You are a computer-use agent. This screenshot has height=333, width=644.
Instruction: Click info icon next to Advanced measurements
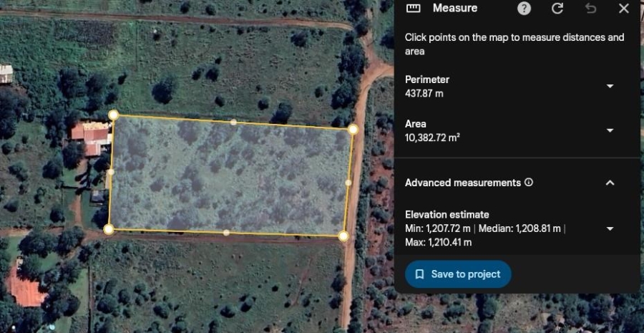[x=529, y=183]
